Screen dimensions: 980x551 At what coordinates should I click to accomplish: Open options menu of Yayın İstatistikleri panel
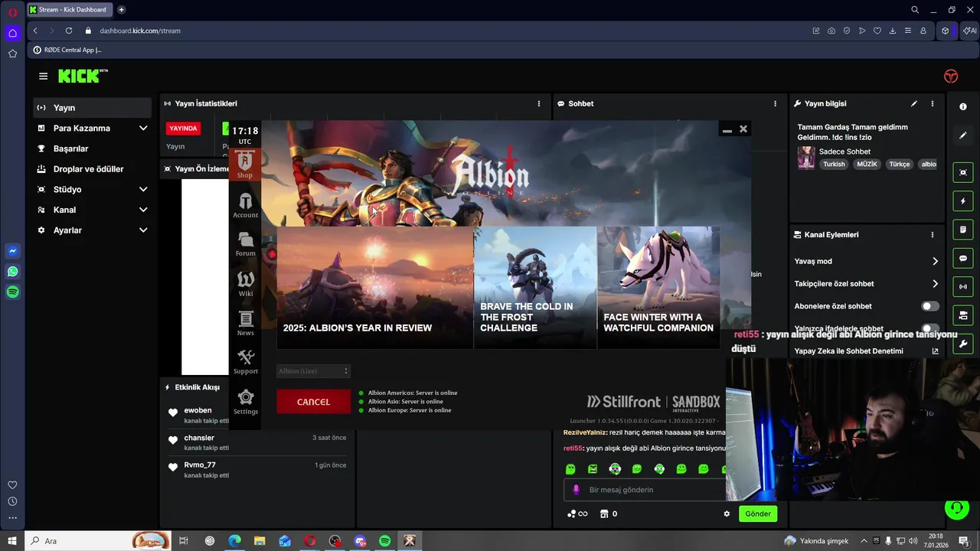pos(538,103)
